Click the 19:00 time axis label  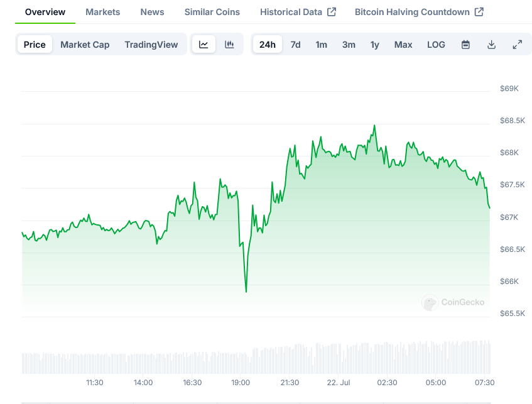[x=241, y=383]
